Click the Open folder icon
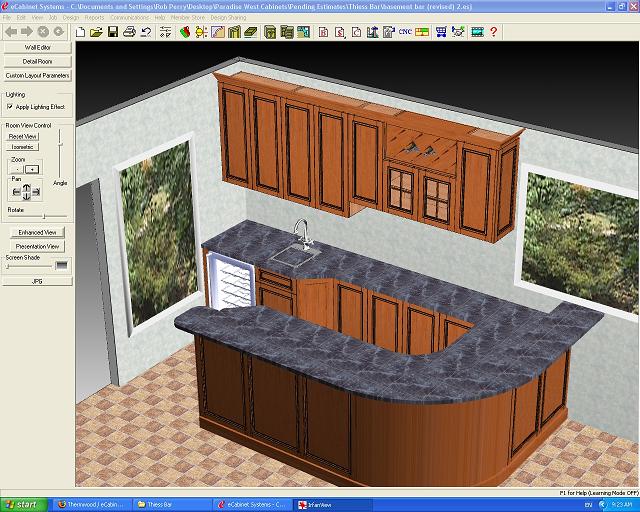The image size is (640, 512). (x=96, y=32)
